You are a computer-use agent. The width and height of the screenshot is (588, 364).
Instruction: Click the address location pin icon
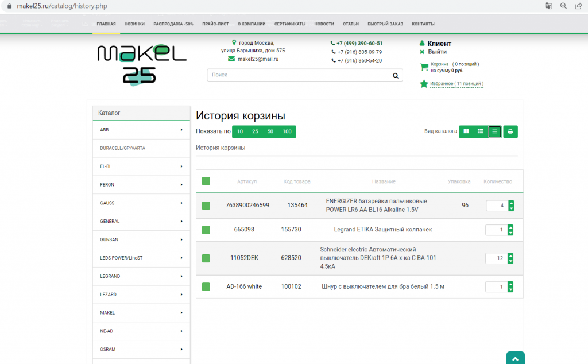(234, 42)
